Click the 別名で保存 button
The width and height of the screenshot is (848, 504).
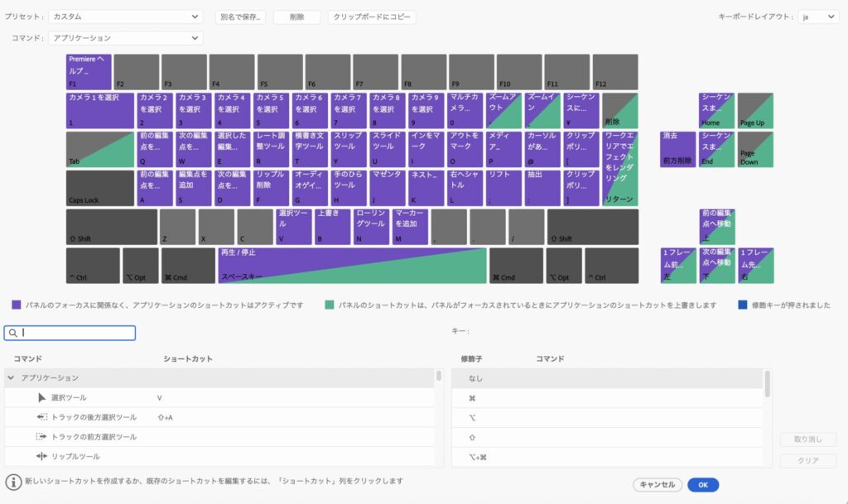[x=240, y=17]
